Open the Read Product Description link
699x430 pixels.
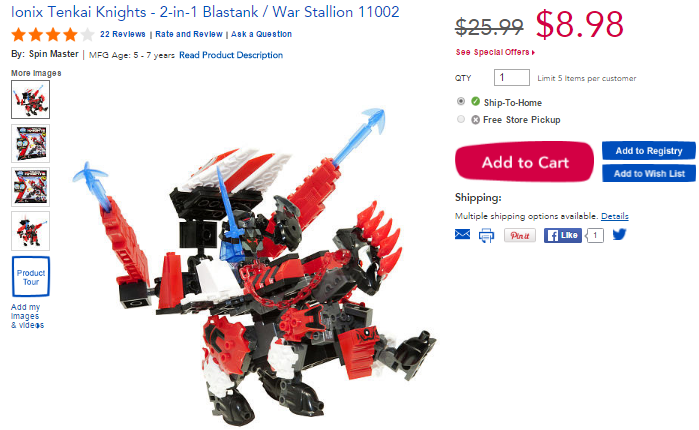click(231, 55)
